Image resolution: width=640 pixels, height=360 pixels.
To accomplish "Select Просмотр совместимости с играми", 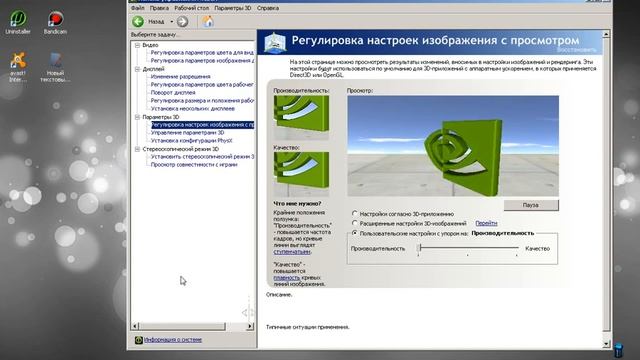I will [x=194, y=164].
